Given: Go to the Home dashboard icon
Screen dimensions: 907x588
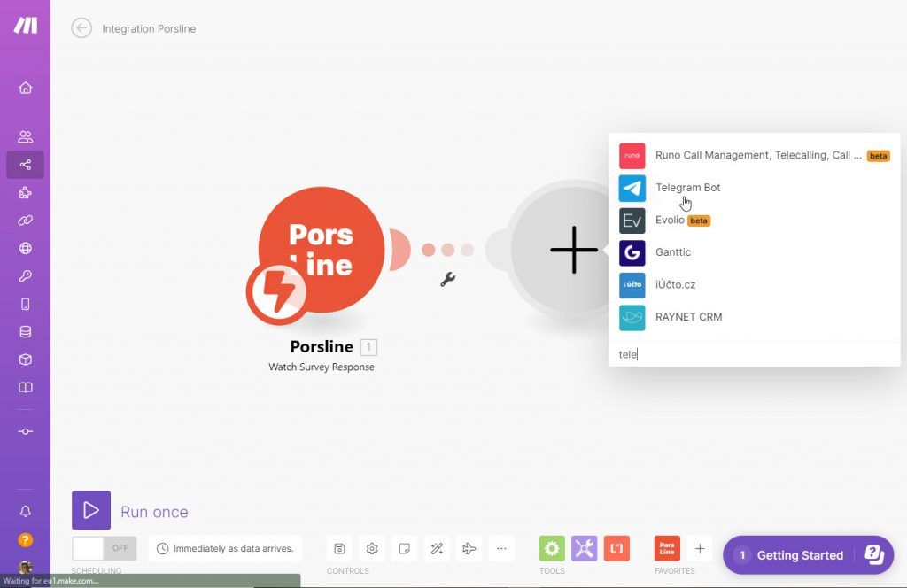Looking at the screenshot, I should [26, 88].
